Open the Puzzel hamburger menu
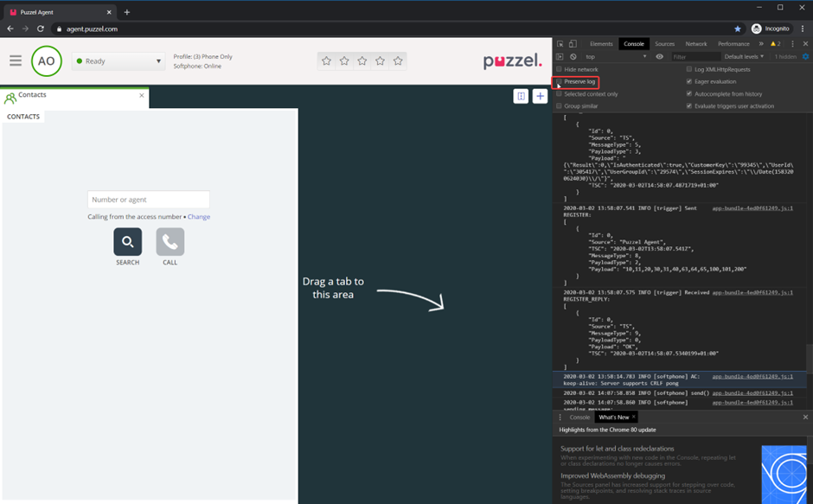The image size is (813, 504). point(16,61)
